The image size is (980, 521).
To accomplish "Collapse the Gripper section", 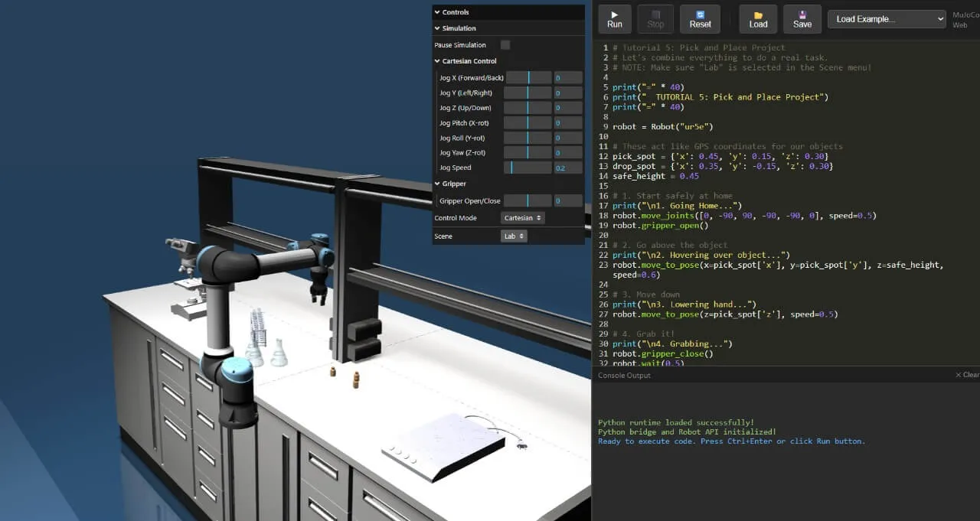I will click(x=451, y=184).
